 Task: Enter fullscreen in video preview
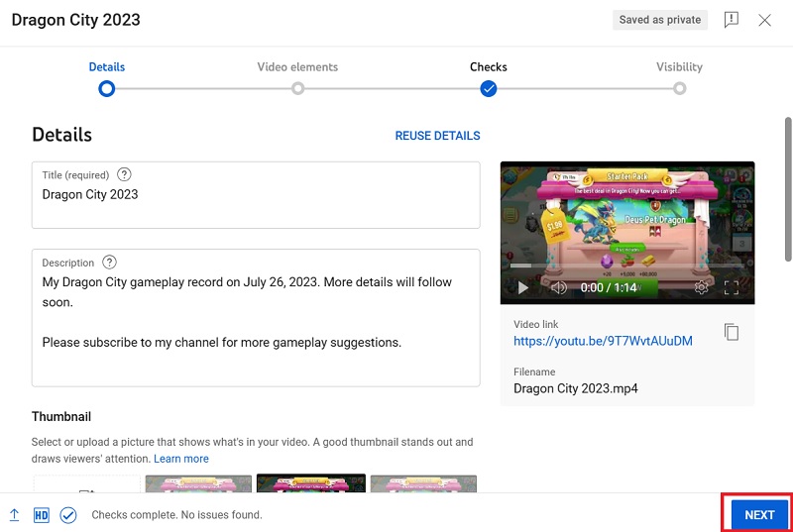(732, 288)
